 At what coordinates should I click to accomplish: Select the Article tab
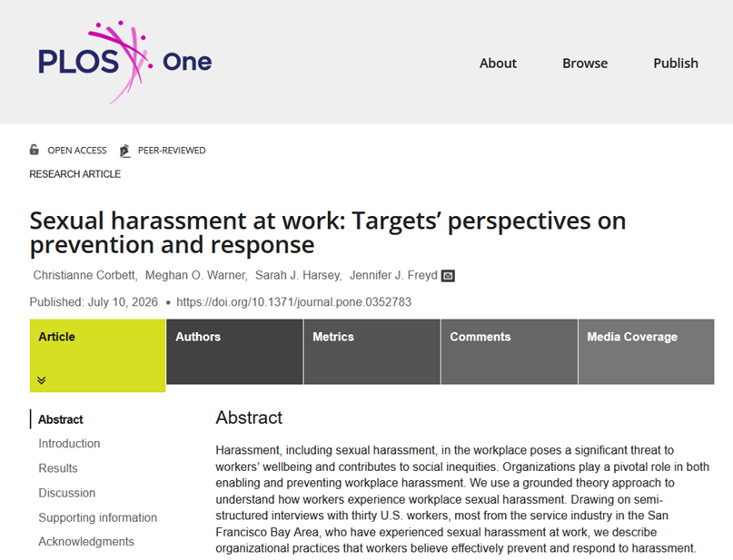98,356
